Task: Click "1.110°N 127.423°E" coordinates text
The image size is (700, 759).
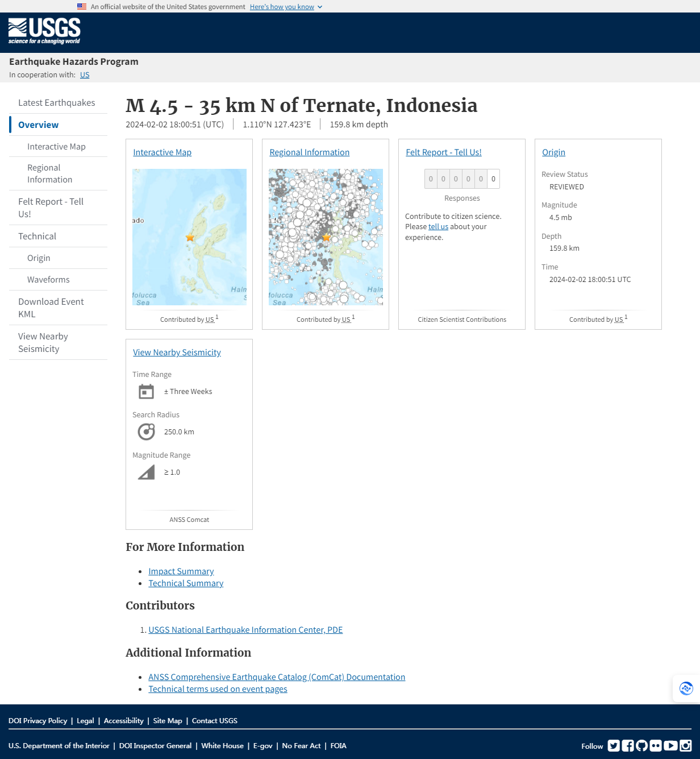Action: coord(277,125)
